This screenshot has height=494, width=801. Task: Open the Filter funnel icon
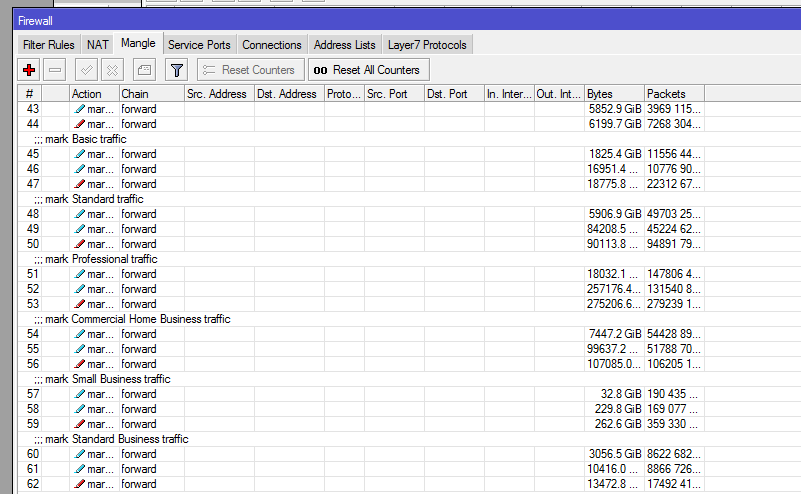pyautogui.click(x=176, y=70)
